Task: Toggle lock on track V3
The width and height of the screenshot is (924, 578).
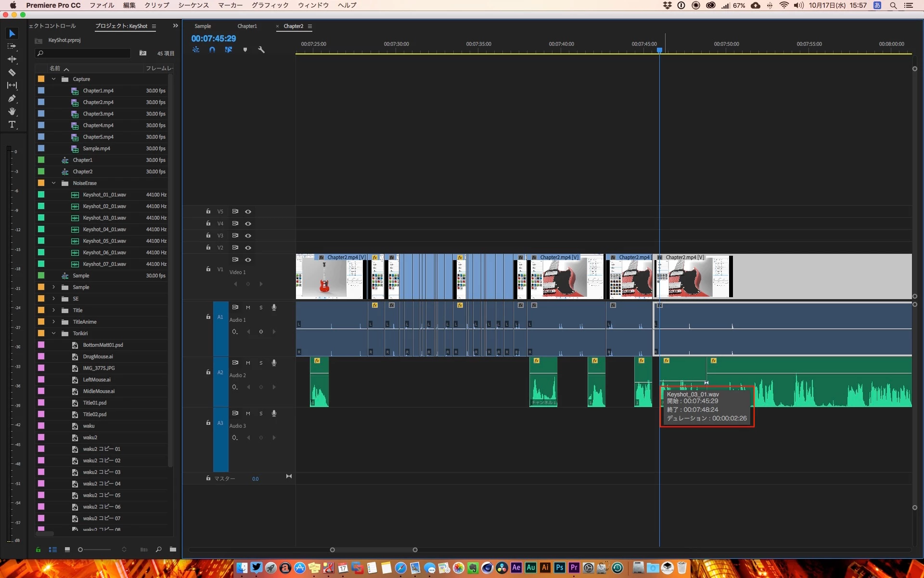Action: pyautogui.click(x=208, y=236)
